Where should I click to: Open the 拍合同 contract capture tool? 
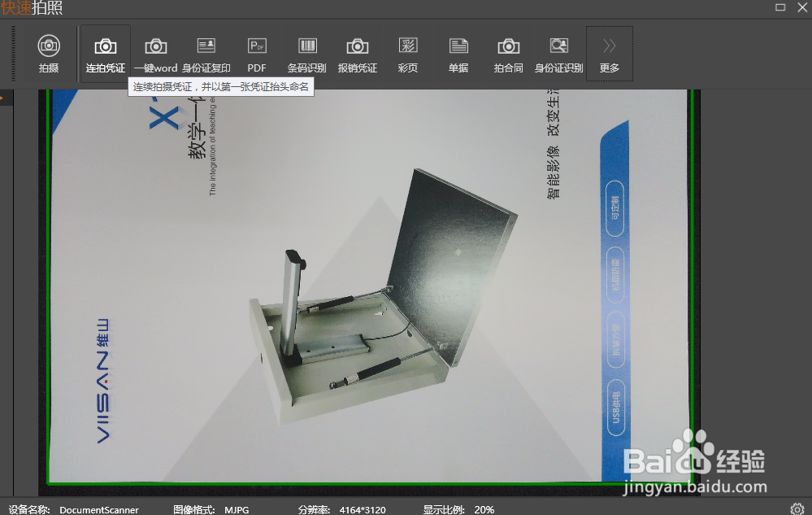(508, 53)
